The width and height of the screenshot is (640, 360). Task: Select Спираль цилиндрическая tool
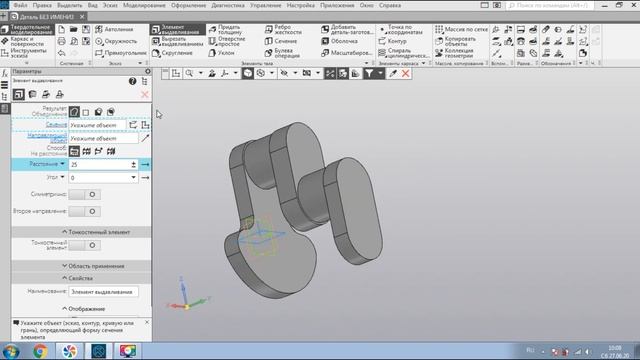(403, 53)
